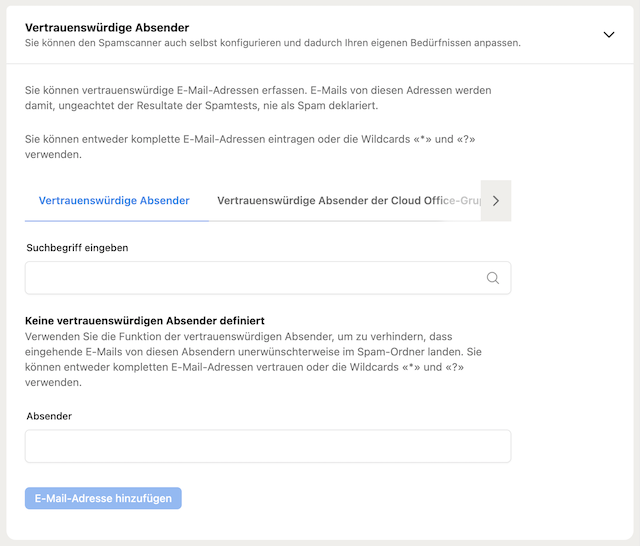The height and width of the screenshot is (546, 640).
Task: Focus the Absender input field
Action: point(268,446)
